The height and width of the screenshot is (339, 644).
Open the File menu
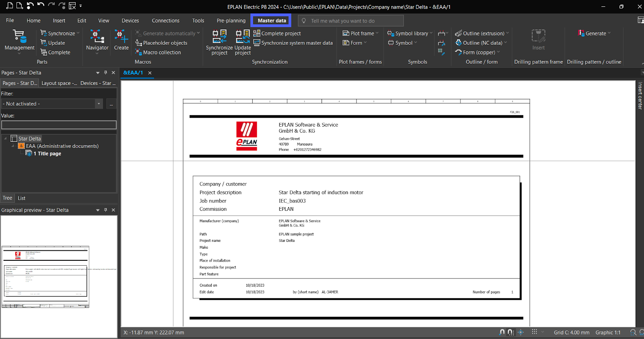pos(10,21)
